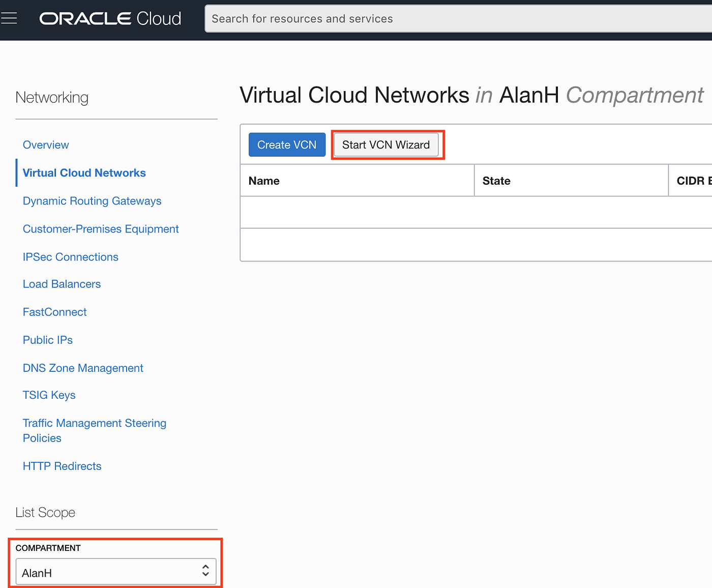
Task: Open Customer-Premises Equipment page
Action: (100, 229)
